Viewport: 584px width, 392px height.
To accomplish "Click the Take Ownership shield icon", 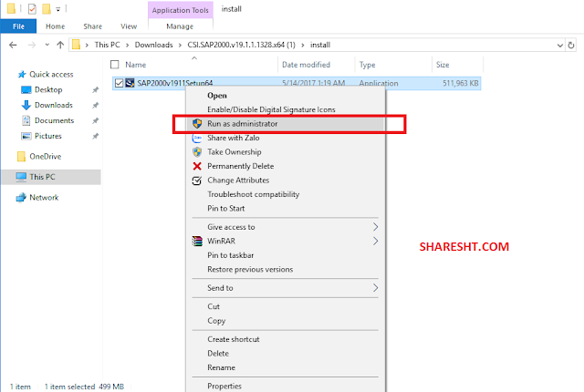I will click(x=197, y=151).
